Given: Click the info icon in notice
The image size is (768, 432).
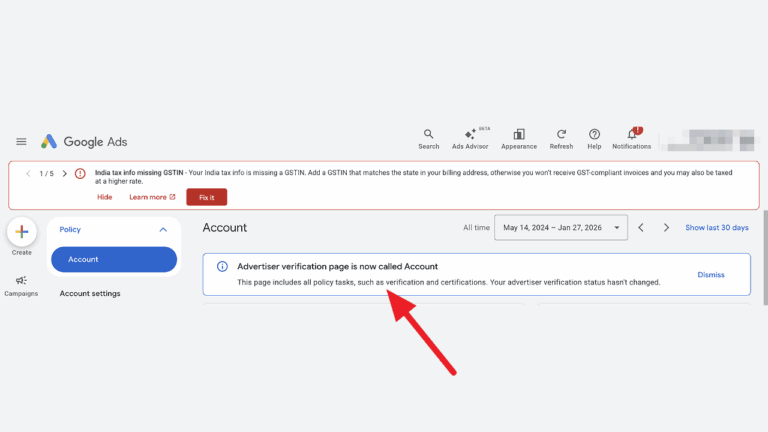Looking at the screenshot, I should pos(222,266).
